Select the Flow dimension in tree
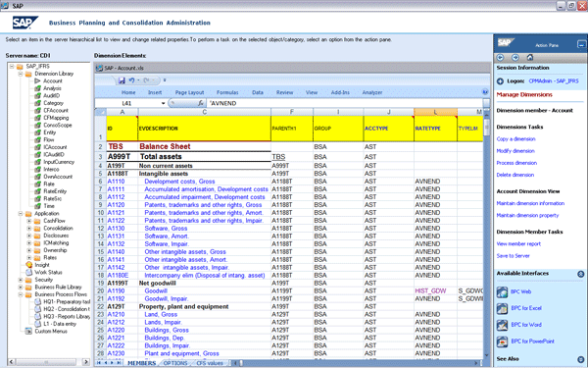The width and height of the screenshot is (588, 368). coord(49,139)
